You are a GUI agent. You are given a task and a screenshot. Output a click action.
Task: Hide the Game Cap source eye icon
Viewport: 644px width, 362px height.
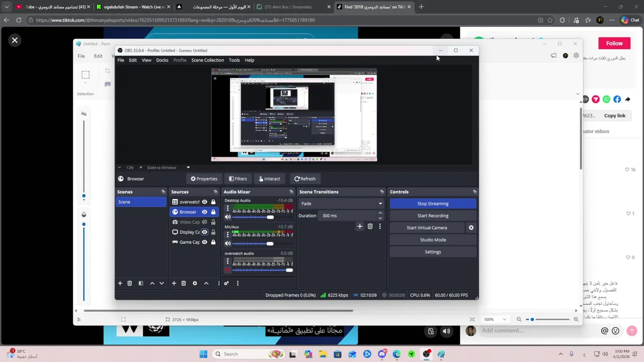point(204,242)
